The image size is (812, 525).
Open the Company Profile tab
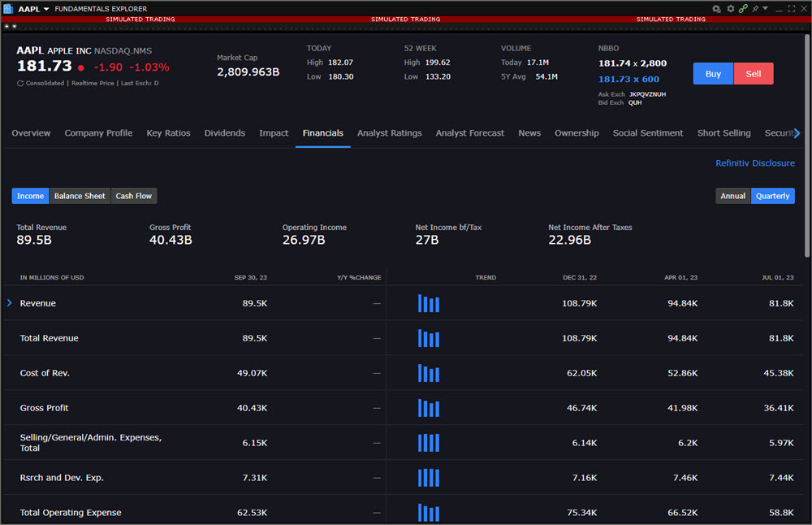[98, 133]
